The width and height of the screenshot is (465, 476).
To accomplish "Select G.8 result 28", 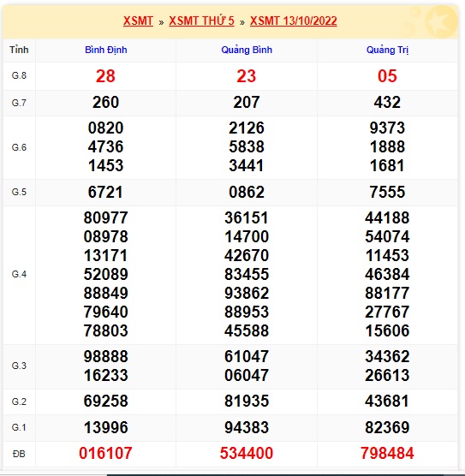I will (x=105, y=76).
